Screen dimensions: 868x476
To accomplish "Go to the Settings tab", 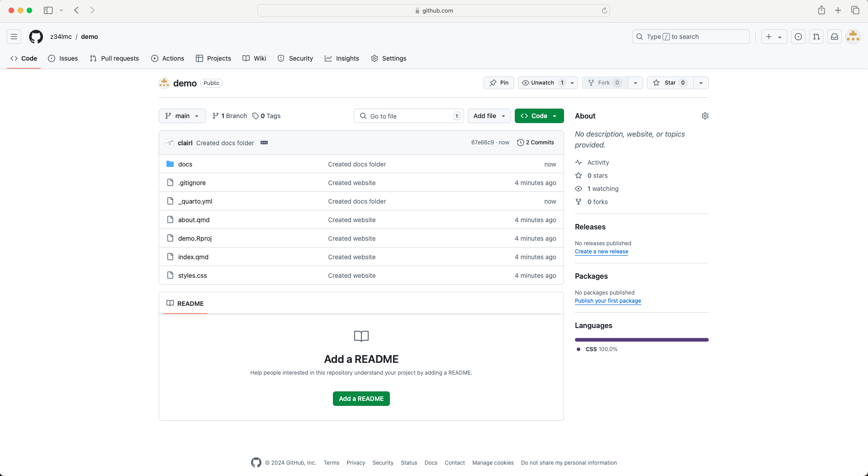I will pos(389,58).
